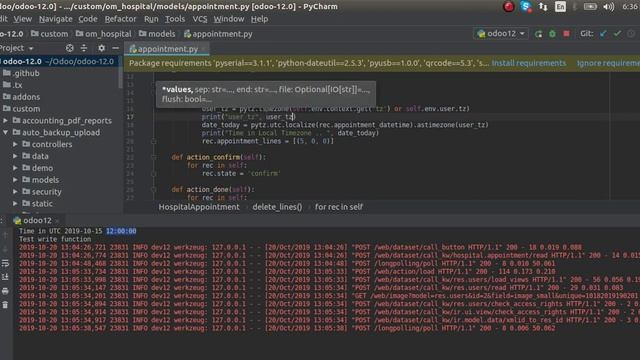Close the appointment.py editor tab
The image size is (640, 360).
click(203, 49)
